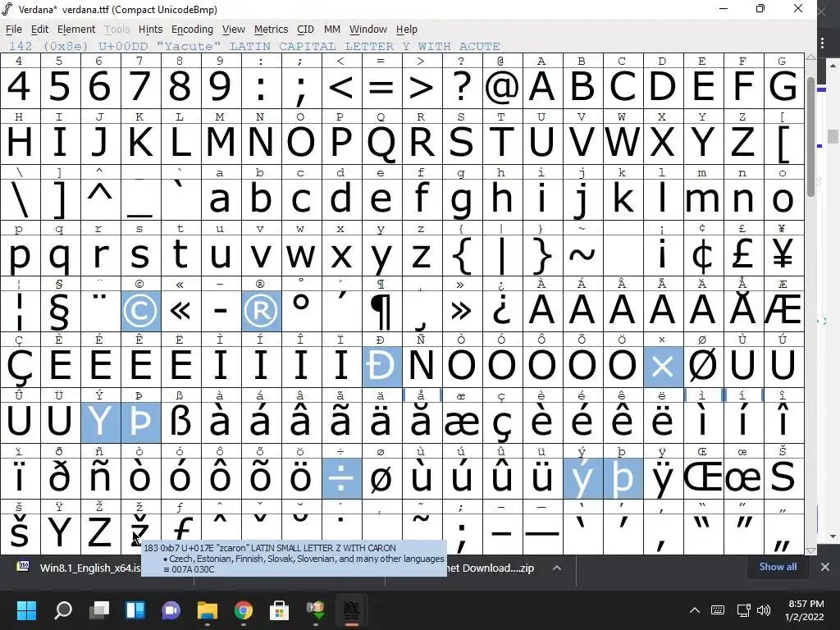Screen dimensions: 840x630
Task: Select the capital Q glyph cell
Action: click(382, 144)
